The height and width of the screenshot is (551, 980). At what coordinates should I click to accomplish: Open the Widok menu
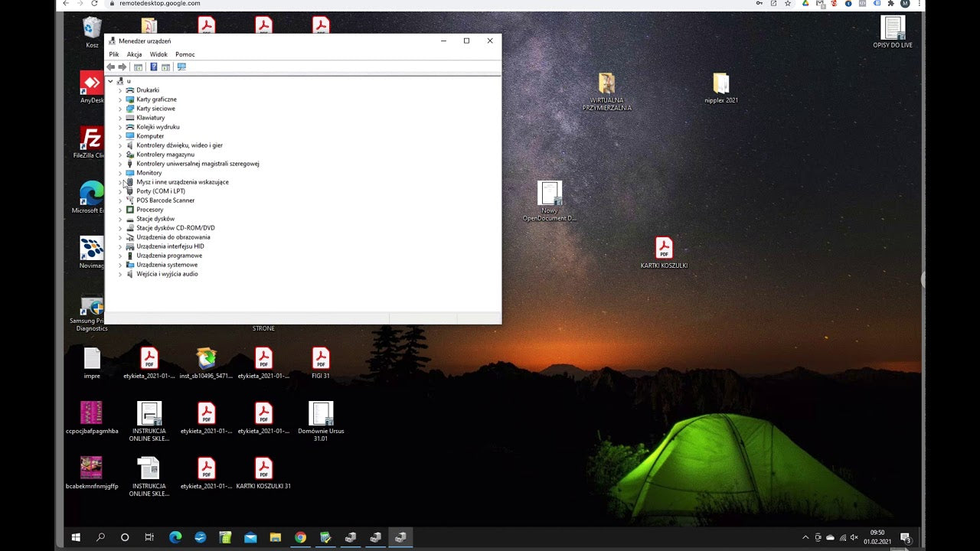point(158,54)
